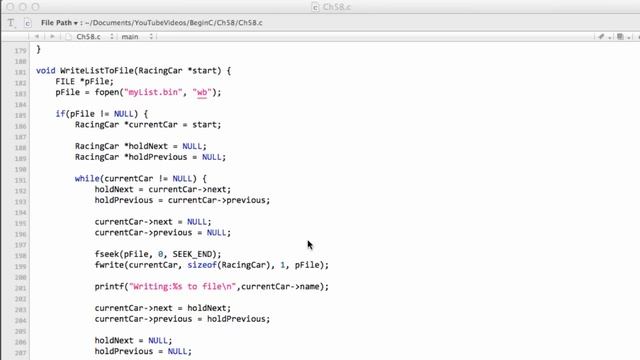Click the line 'holdPrevious = NULL;' at bottom
This screenshot has height=360, width=640.
[x=143, y=351]
